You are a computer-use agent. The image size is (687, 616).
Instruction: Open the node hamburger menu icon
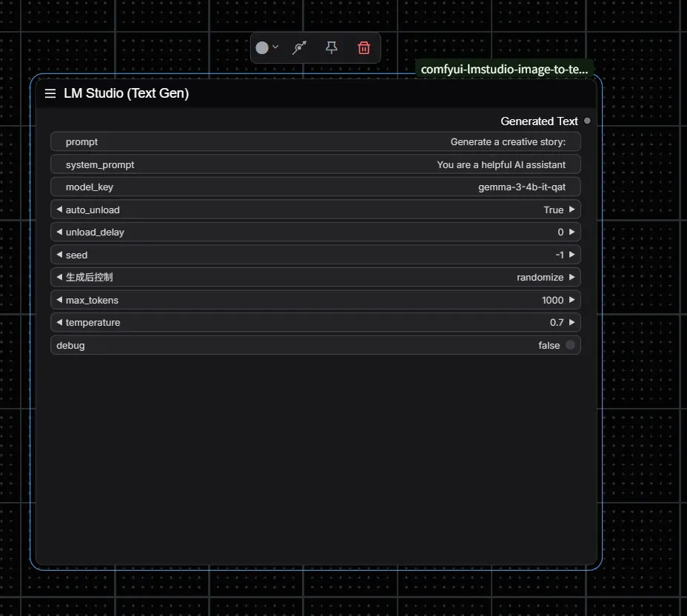[50, 93]
